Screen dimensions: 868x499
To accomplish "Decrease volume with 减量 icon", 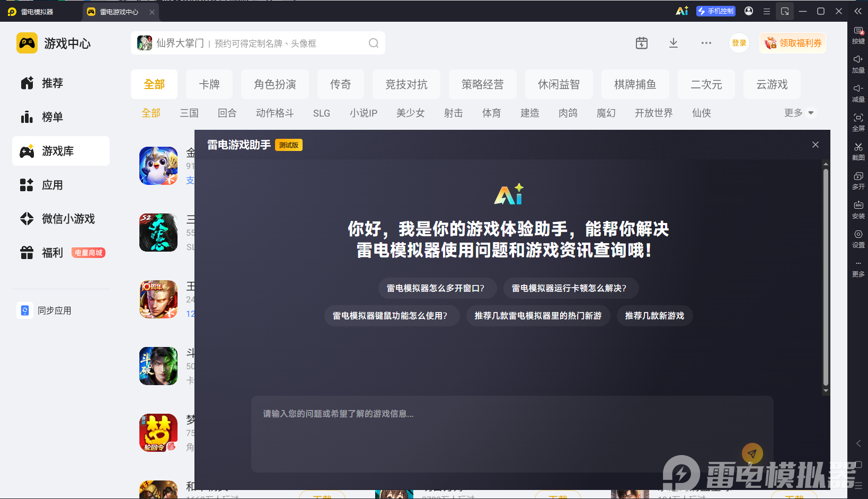I will 858,94.
